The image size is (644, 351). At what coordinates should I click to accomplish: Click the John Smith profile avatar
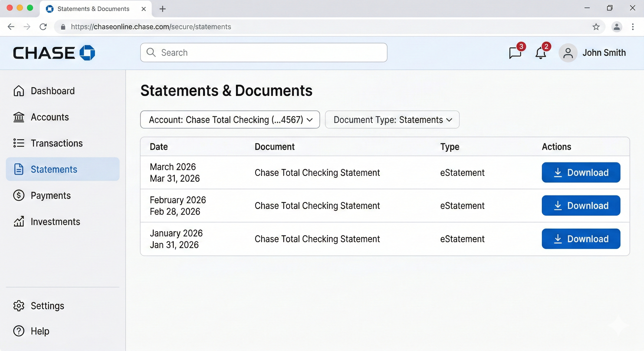(568, 53)
